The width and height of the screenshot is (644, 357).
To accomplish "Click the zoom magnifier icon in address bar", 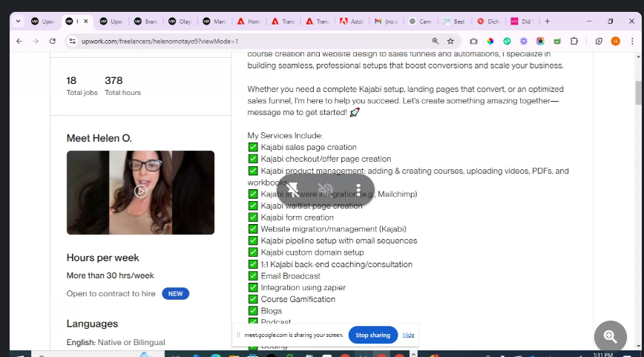I will [x=434, y=41].
